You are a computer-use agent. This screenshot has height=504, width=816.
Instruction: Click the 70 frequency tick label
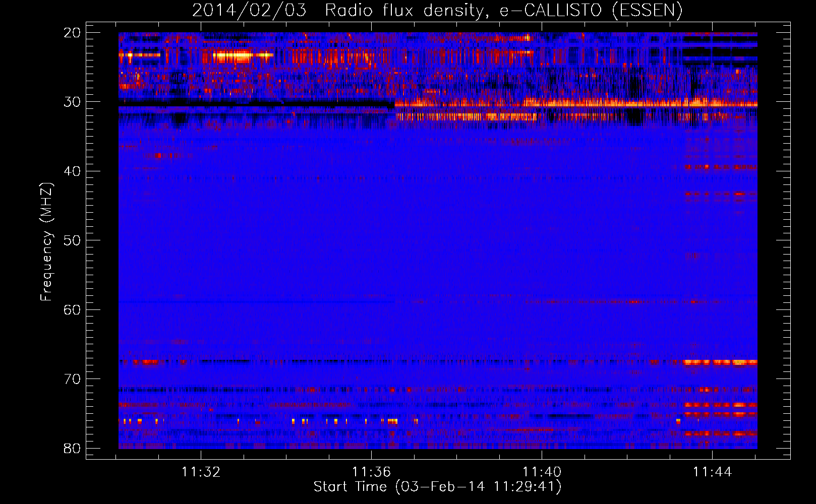[72, 379]
